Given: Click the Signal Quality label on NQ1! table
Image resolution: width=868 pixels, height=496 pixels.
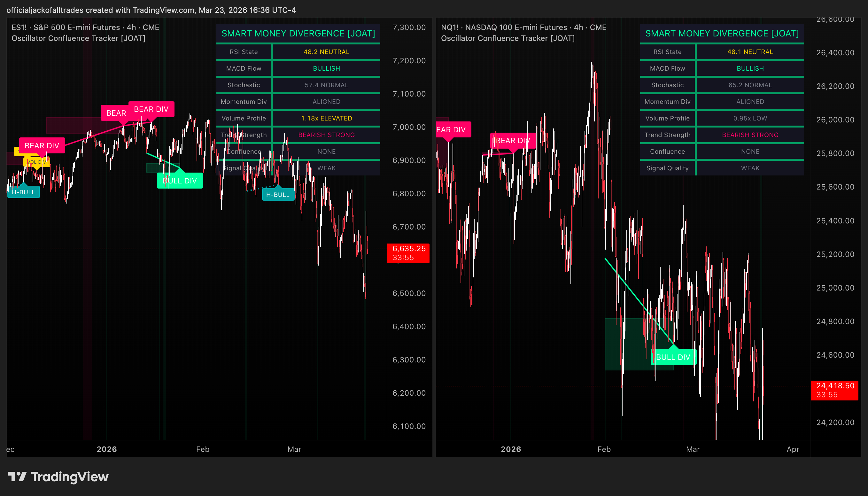Looking at the screenshot, I should (x=667, y=168).
